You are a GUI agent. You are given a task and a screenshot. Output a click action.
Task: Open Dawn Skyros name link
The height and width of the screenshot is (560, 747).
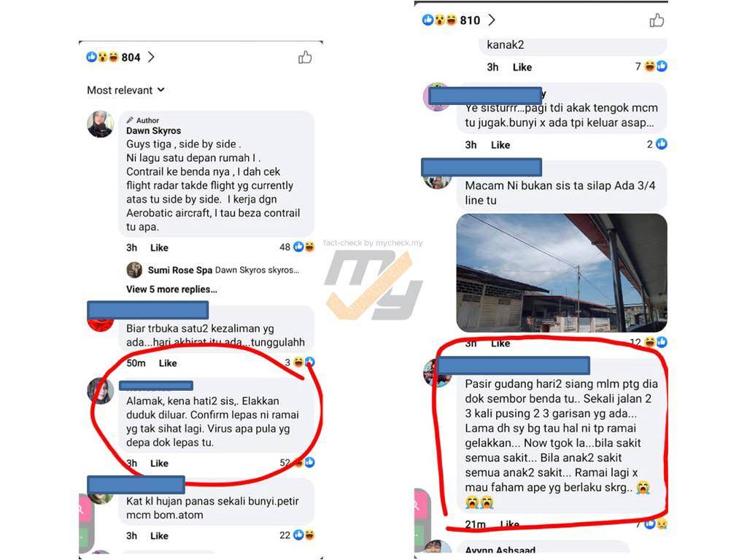pyautogui.click(x=153, y=131)
